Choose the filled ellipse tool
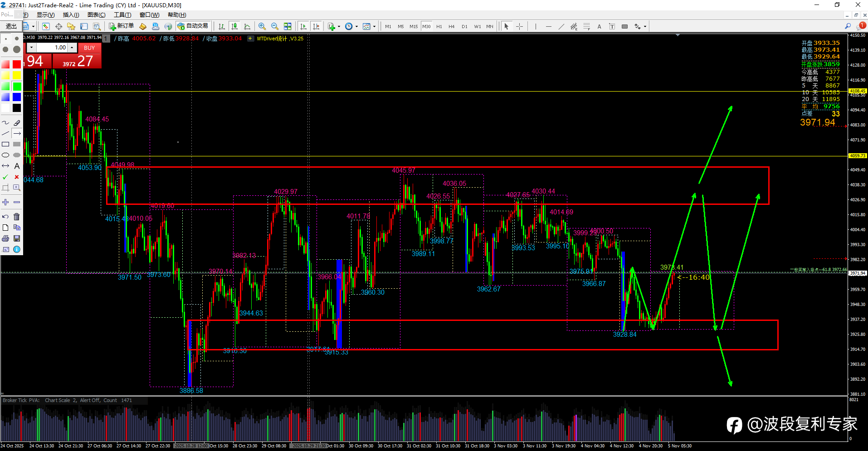868x451 pixels. 17,155
